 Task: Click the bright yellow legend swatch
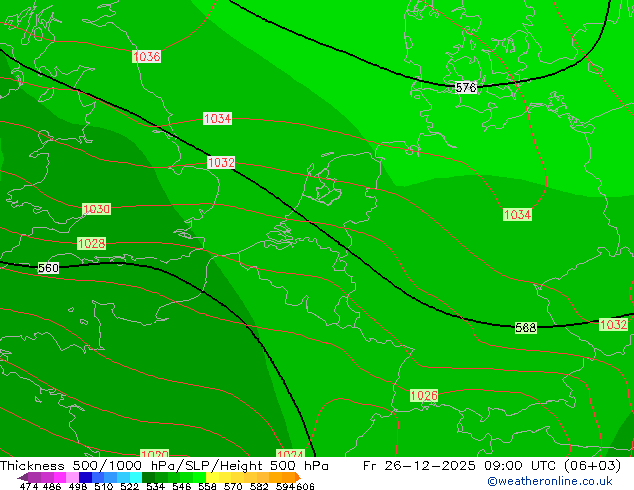[x=212, y=477]
